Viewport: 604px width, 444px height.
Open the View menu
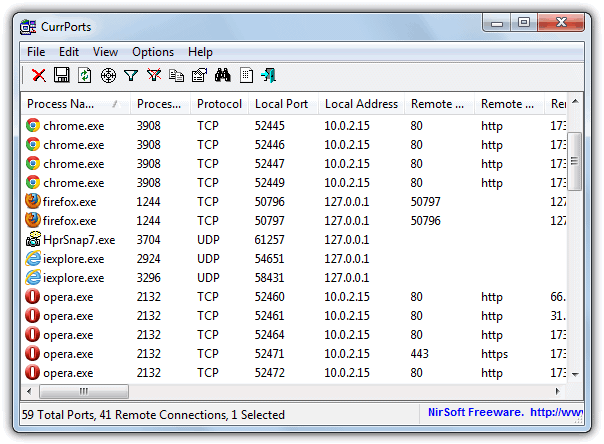[105, 52]
